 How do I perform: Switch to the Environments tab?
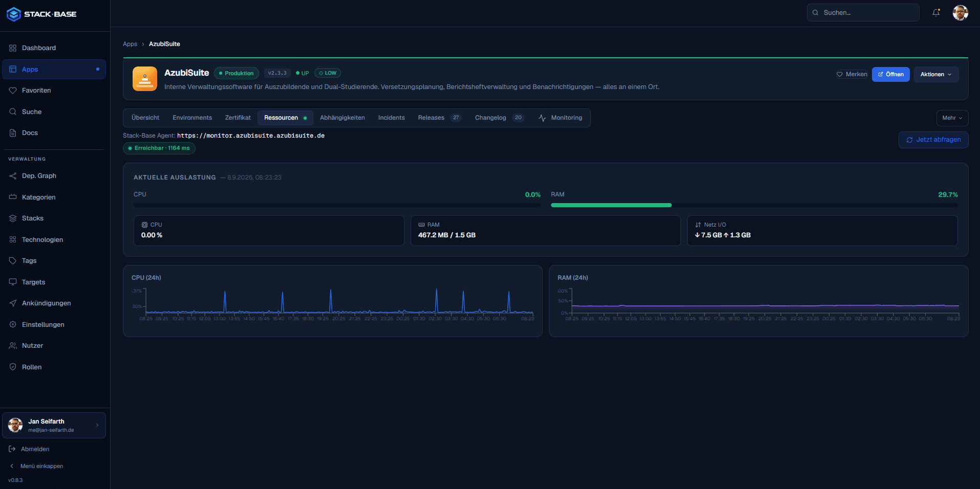click(193, 118)
